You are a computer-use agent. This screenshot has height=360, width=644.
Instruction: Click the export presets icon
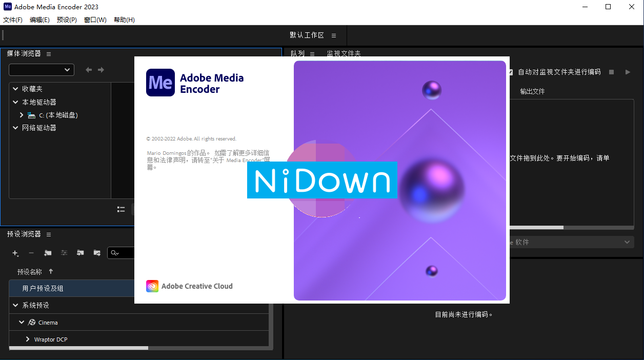tap(97, 253)
